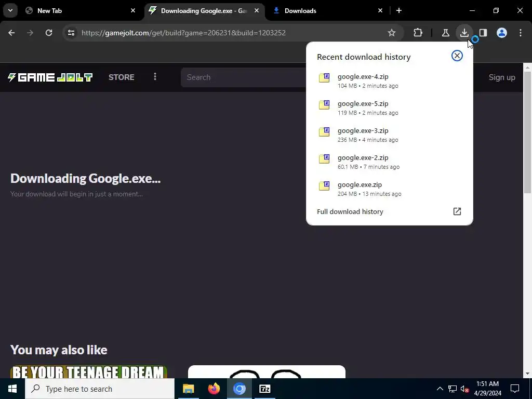Show hidden system tray icons
Image resolution: width=532 pixels, height=399 pixels.
click(x=440, y=389)
